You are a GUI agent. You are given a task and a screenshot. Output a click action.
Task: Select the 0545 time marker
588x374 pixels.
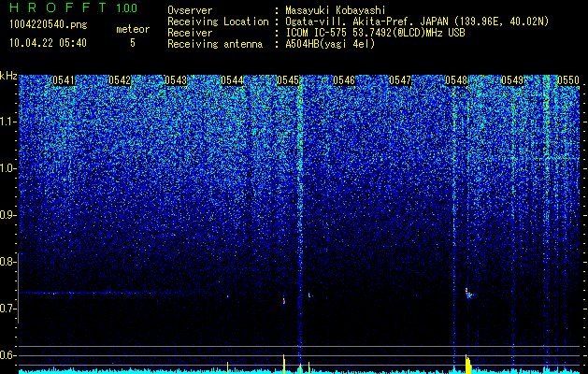(288, 80)
